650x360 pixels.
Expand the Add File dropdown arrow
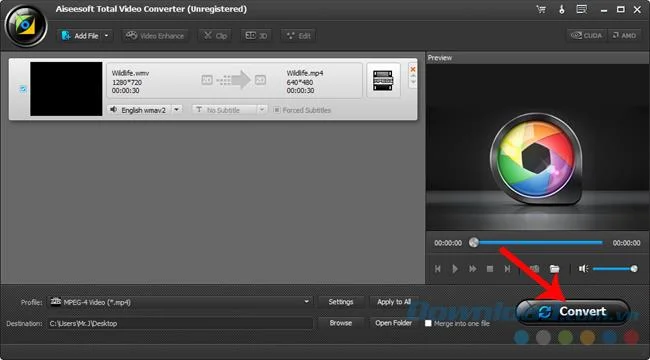107,36
